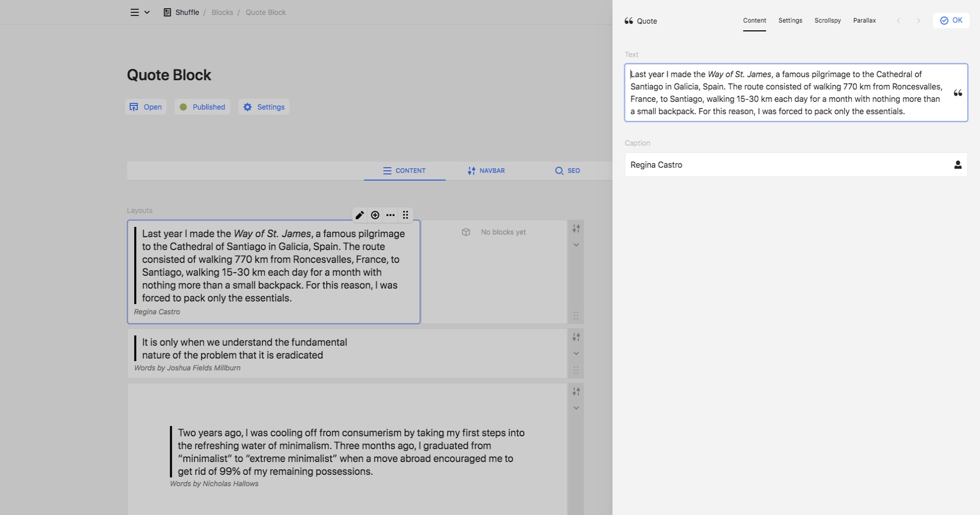Click the quote mark icon in Text field
The height and width of the screenshot is (515, 980).
(x=957, y=93)
